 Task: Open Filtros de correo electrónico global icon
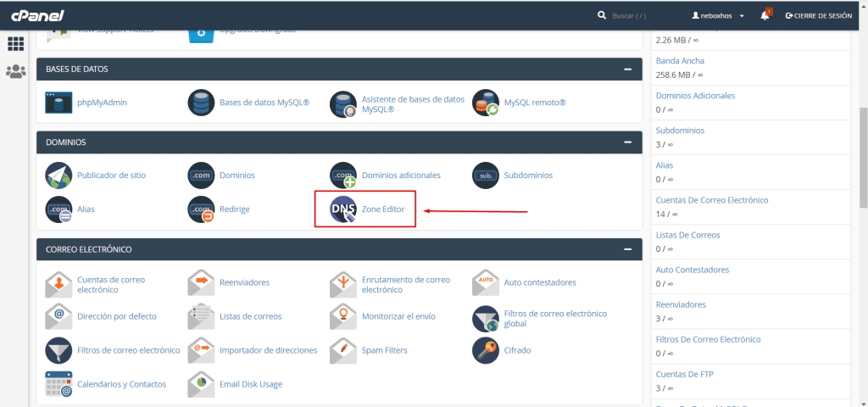point(486,319)
